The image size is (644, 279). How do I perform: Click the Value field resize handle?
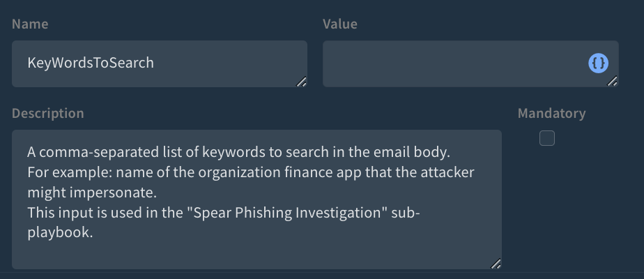[613, 82]
